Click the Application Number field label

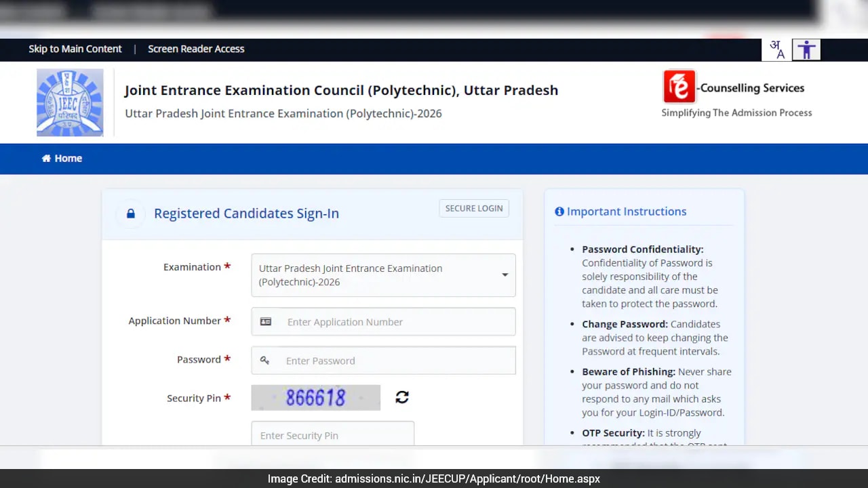pyautogui.click(x=180, y=321)
